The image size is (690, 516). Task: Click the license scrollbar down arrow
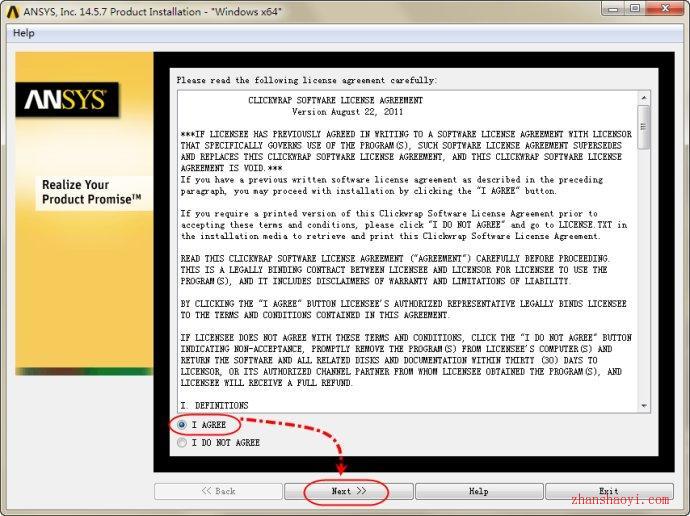(644, 406)
